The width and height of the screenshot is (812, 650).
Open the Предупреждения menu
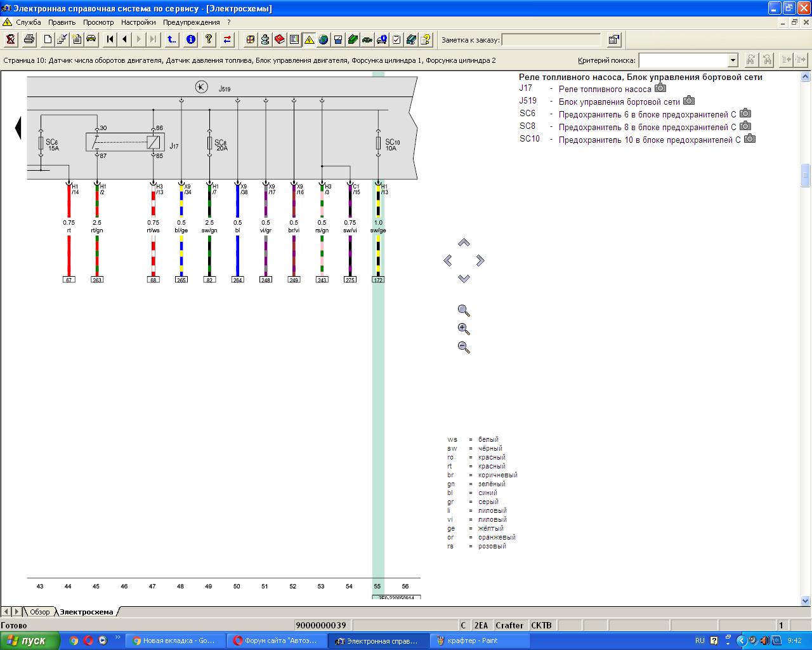[x=192, y=22]
